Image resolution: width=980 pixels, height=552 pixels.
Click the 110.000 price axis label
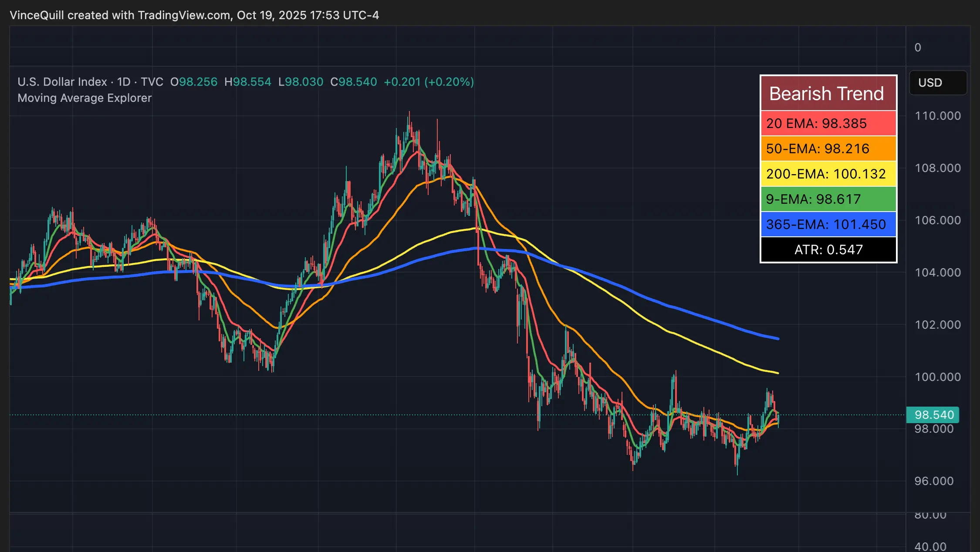point(937,116)
